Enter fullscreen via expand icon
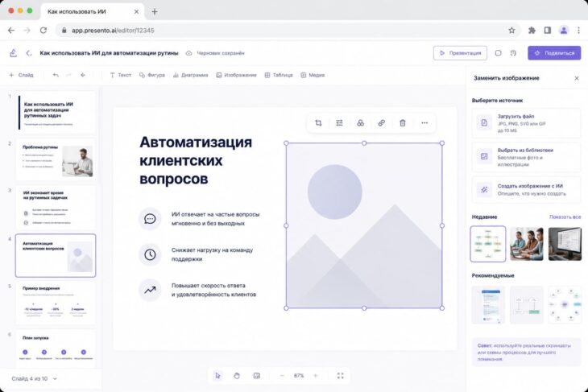This screenshot has height=392, width=588. tap(340, 376)
